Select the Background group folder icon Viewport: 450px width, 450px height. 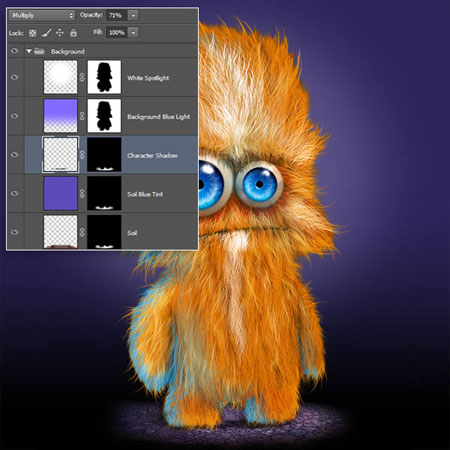click(39, 51)
